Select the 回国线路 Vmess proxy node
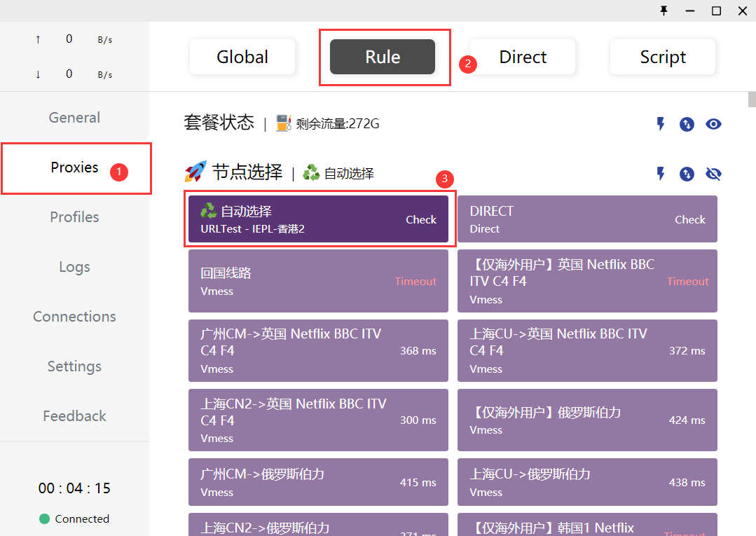 tap(318, 281)
